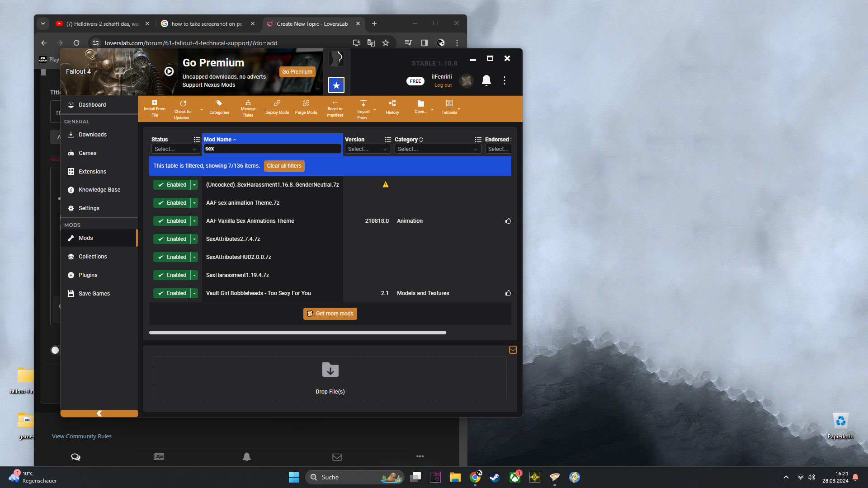The height and width of the screenshot is (488, 868).
Task: Open Version filter Select dropdown
Action: tap(368, 149)
